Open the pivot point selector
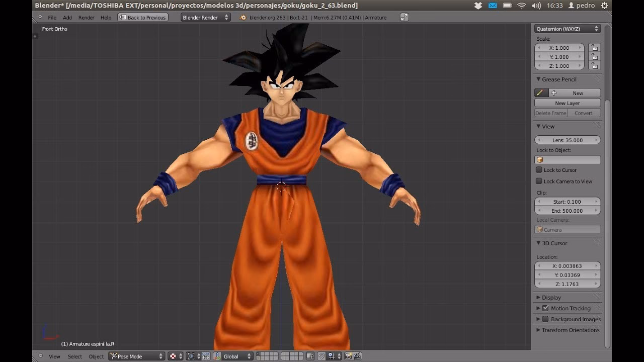 click(x=193, y=356)
